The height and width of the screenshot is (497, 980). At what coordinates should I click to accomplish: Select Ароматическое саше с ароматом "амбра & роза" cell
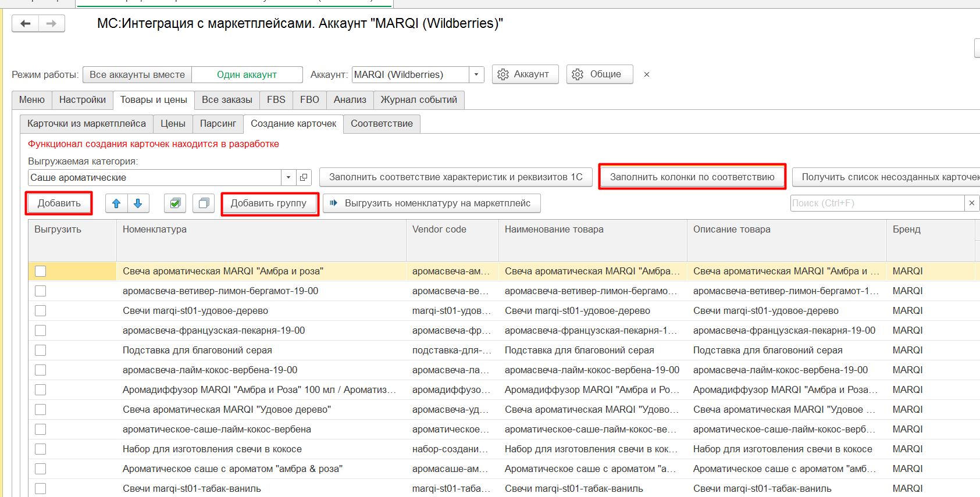coord(261,469)
